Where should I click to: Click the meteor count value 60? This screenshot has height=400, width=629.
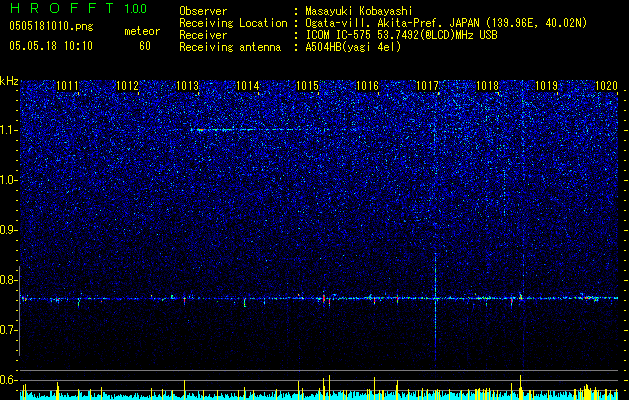click(145, 46)
